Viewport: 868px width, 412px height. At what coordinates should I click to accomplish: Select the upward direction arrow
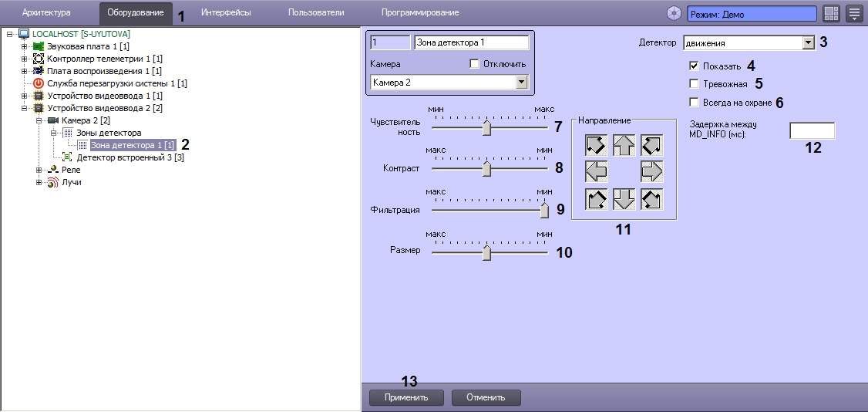[x=624, y=144]
